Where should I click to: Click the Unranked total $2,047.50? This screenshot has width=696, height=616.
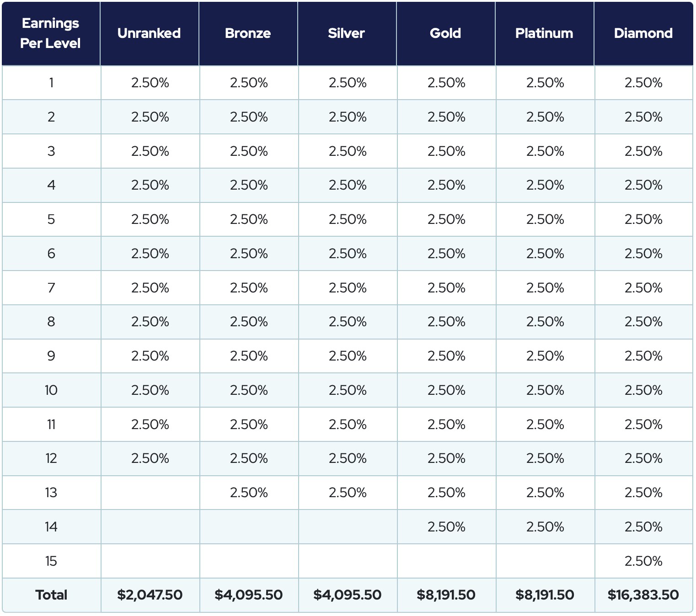pyautogui.click(x=150, y=595)
